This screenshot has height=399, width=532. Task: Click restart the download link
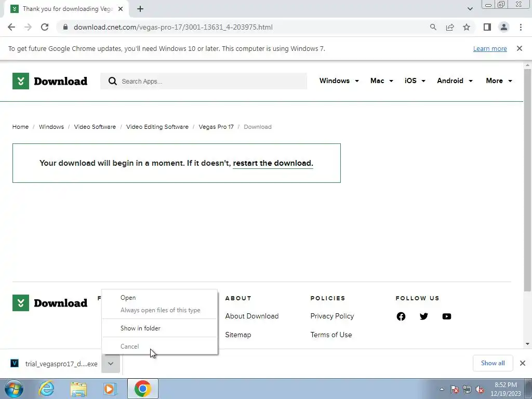[x=273, y=163]
